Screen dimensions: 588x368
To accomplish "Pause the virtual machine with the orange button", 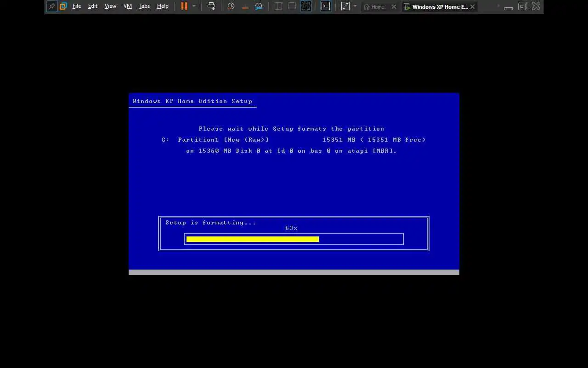I will (184, 6).
